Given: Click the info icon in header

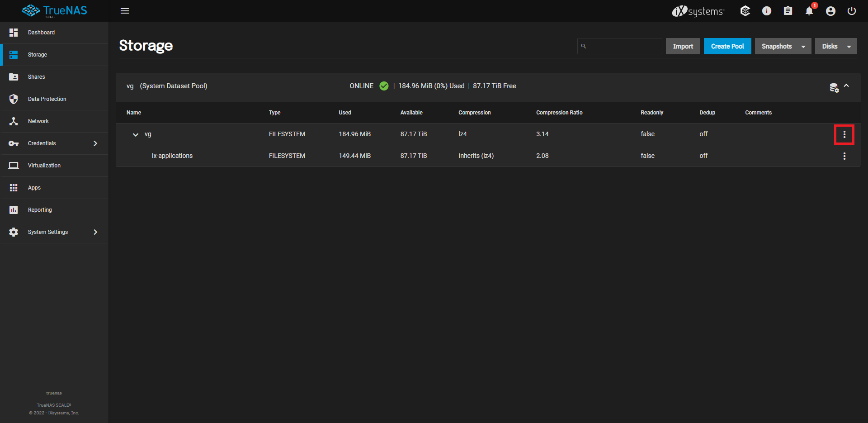Looking at the screenshot, I should [x=767, y=11].
